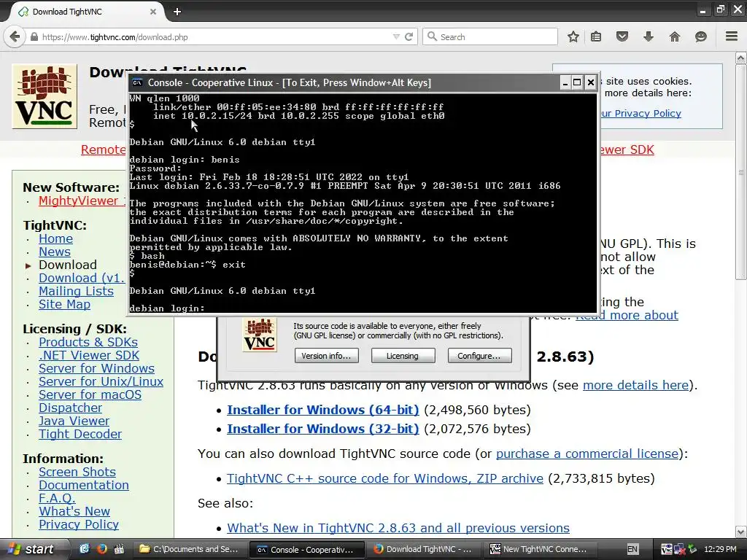The image size is (747, 560).
Task: Open Products & SDKs link
Action: point(88,342)
